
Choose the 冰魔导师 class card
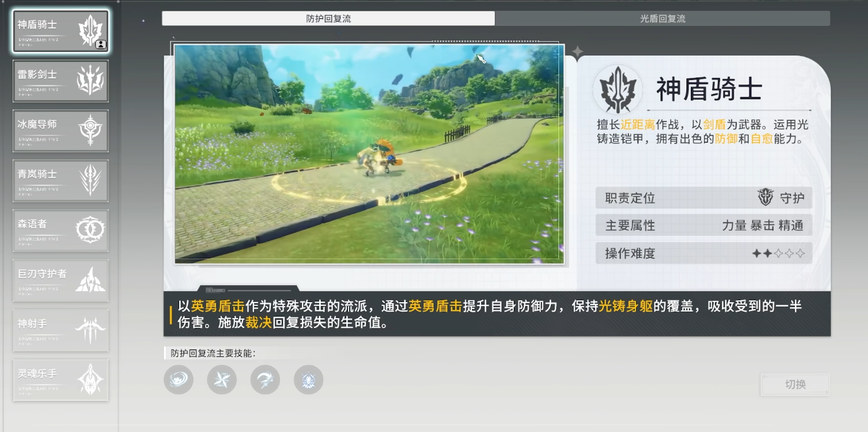pos(61,131)
